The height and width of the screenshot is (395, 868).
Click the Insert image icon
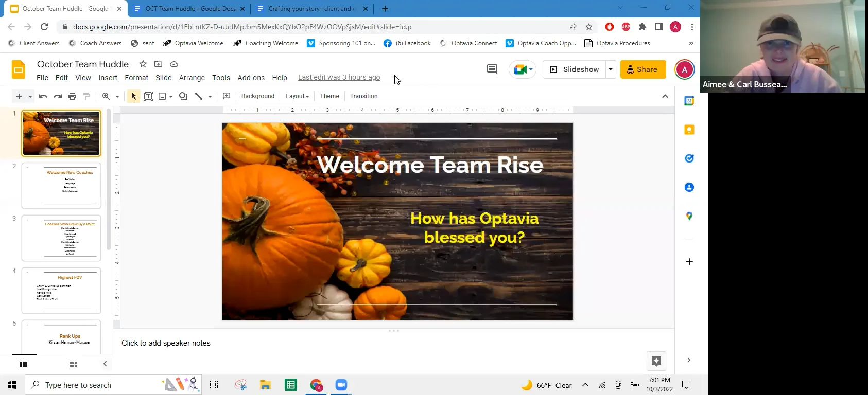[163, 96]
